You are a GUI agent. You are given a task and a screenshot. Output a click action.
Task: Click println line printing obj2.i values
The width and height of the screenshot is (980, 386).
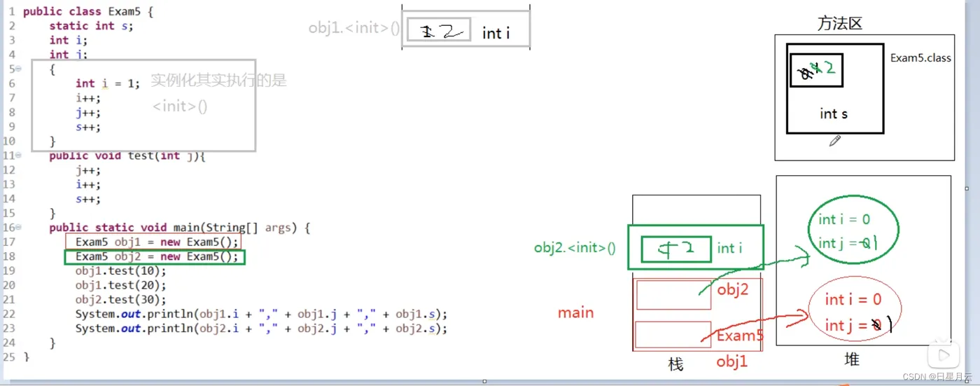coord(261,329)
